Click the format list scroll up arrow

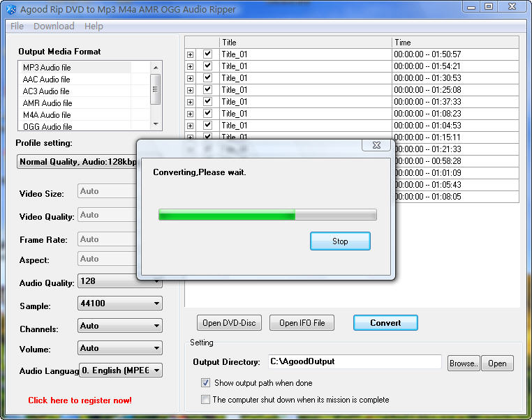156,68
